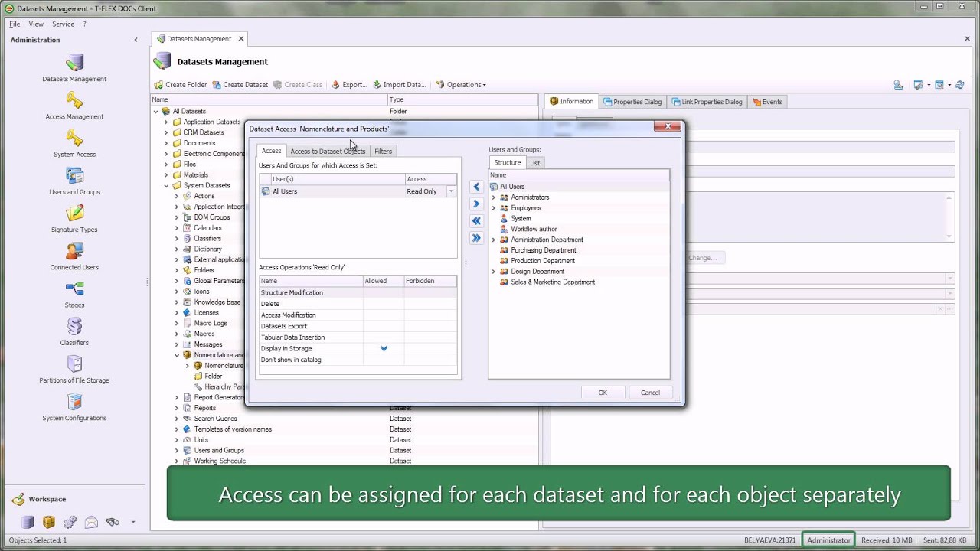Toggle Allowed for Display in Storage

384,348
